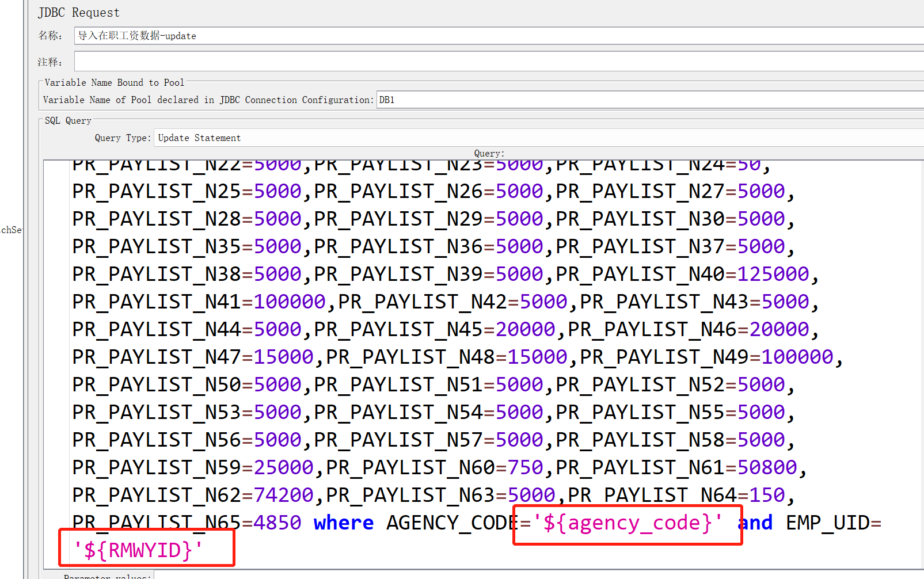Click the pool variable name field with DB1
This screenshot has width=924, height=579.
coord(650,100)
